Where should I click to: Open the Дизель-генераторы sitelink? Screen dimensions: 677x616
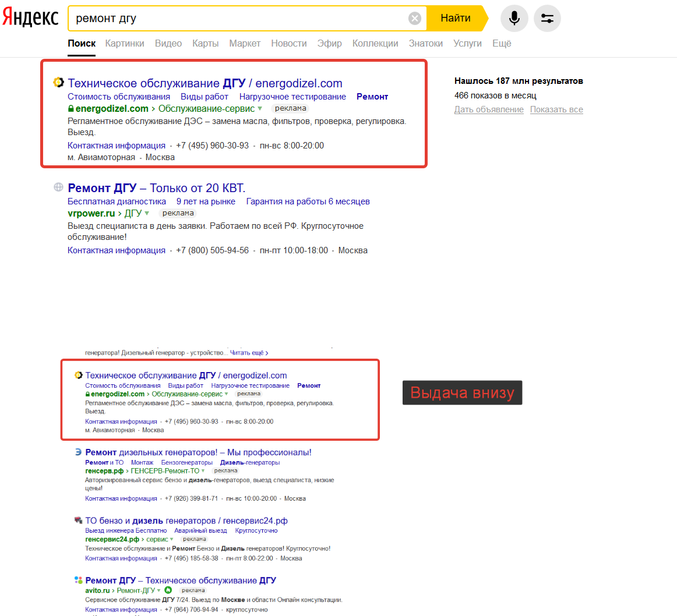click(x=250, y=462)
